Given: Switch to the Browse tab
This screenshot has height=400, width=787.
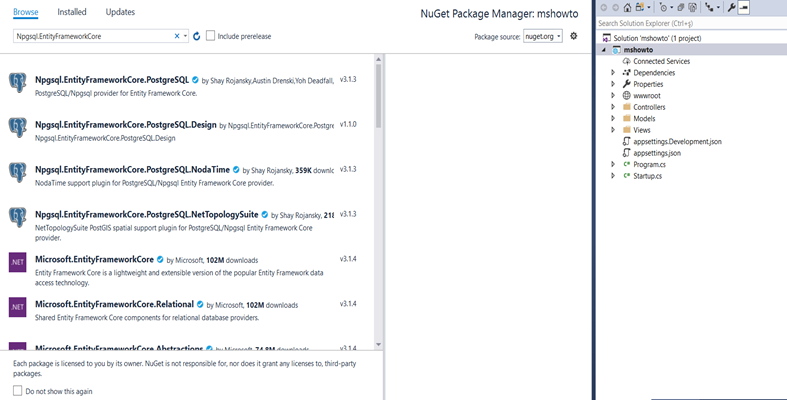Looking at the screenshot, I should 26,12.
